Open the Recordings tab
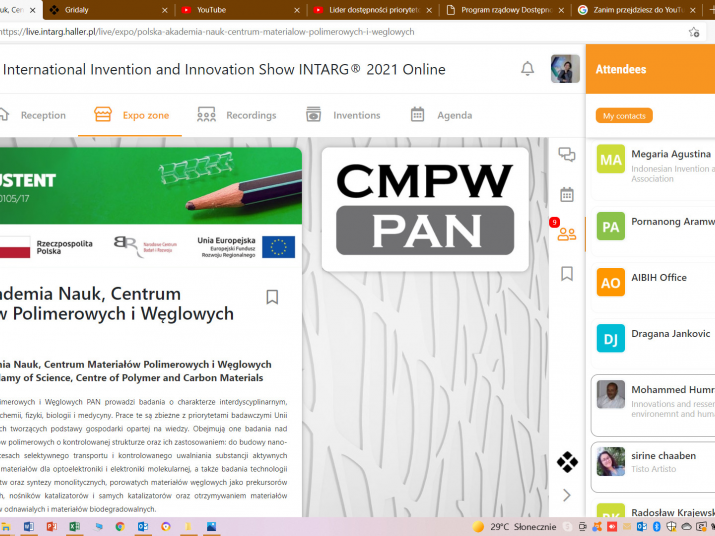 [237, 115]
